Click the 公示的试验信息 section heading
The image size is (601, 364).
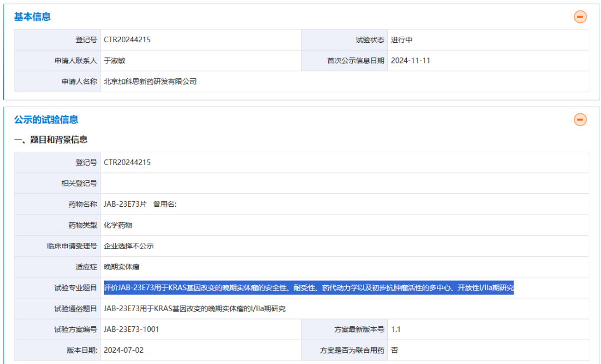coord(46,119)
